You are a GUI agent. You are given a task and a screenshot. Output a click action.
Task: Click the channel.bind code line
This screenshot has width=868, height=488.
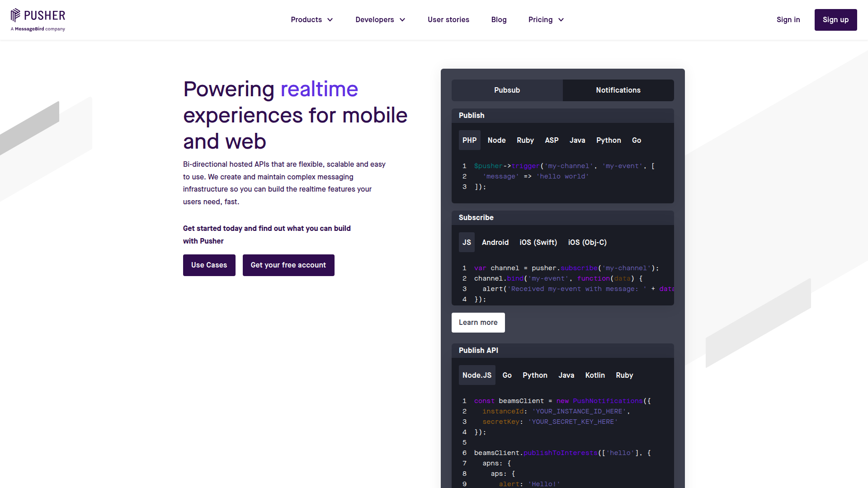[558, 278]
